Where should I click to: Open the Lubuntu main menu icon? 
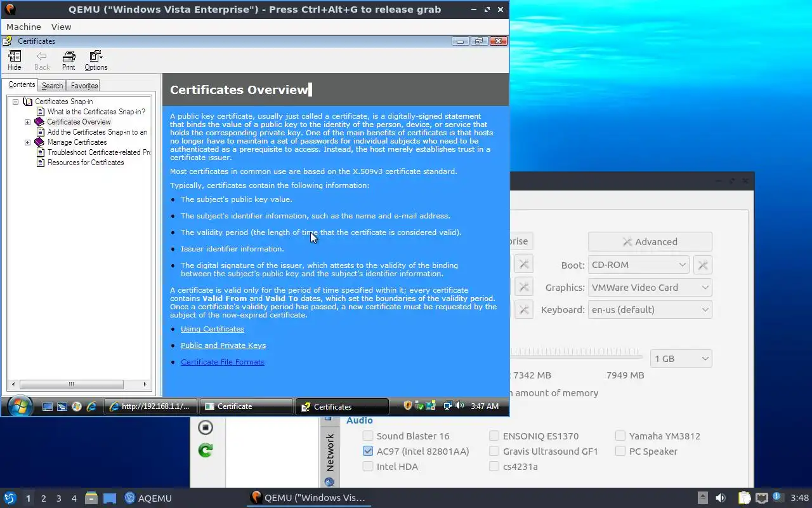10,498
